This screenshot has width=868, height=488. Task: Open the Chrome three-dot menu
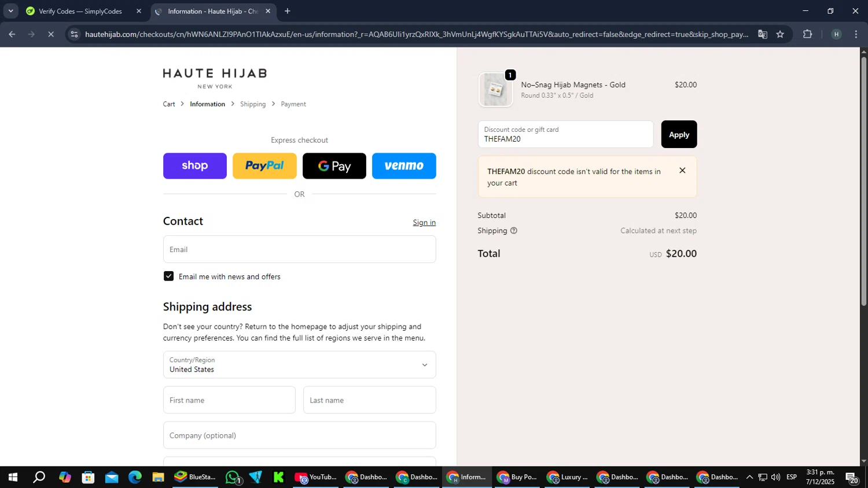(x=856, y=34)
